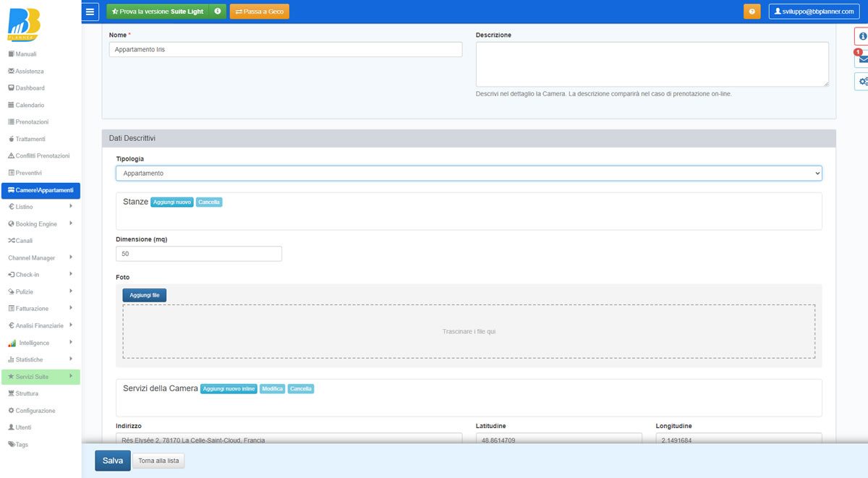Click the info icon beside Suite Light
868x478 pixels.
(218, 12)
